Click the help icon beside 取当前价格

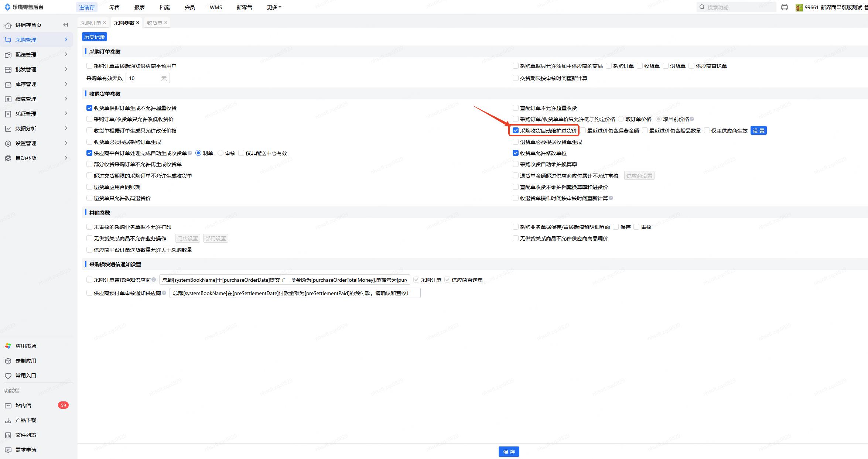pos(692,119)
